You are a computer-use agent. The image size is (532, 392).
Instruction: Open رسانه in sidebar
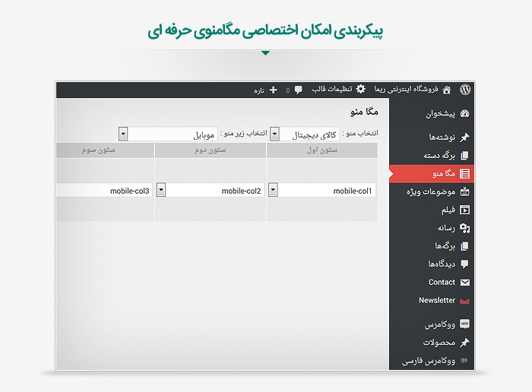click(446, 228)
